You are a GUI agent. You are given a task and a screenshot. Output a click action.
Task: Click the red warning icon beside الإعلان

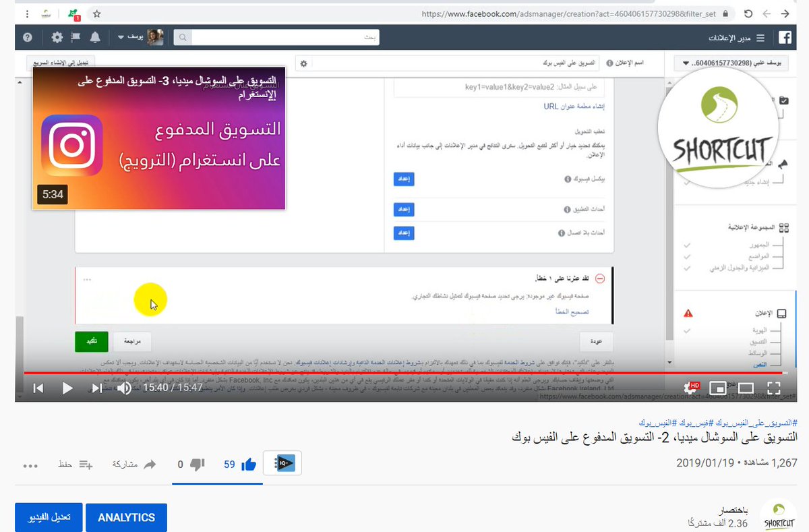[x=688, y=313]
